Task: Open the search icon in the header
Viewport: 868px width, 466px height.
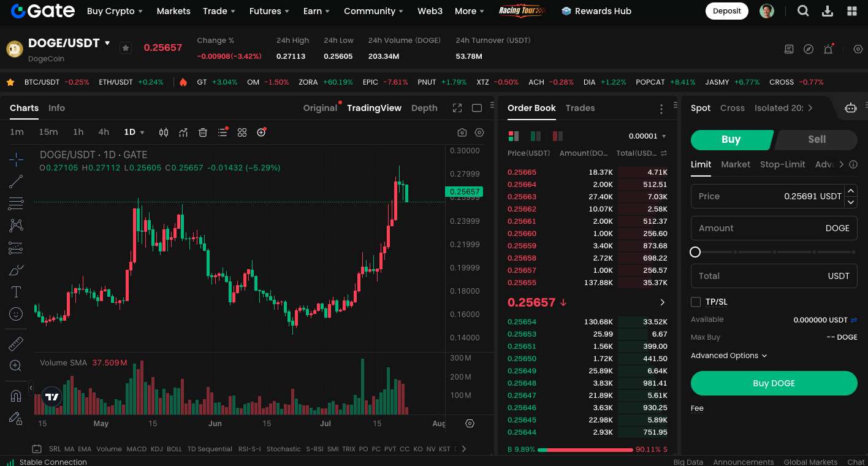Action: pyautogui.click(x=803, y=11)
